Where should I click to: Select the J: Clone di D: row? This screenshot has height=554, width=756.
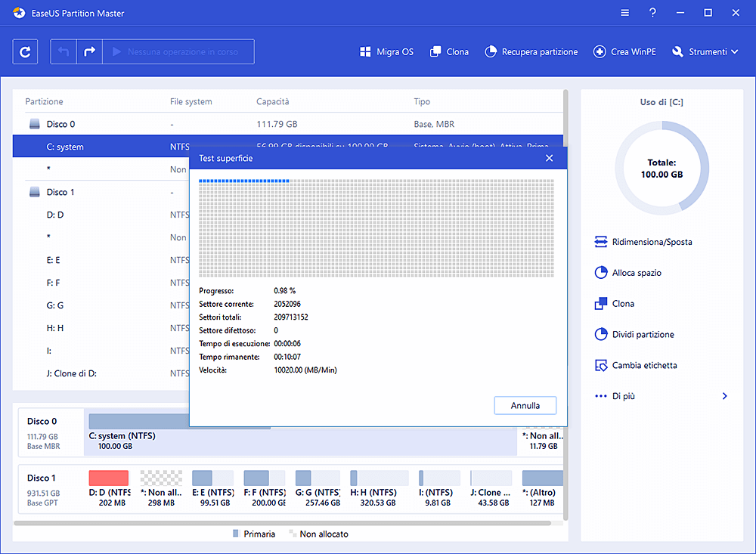click(x=101, y=373)
